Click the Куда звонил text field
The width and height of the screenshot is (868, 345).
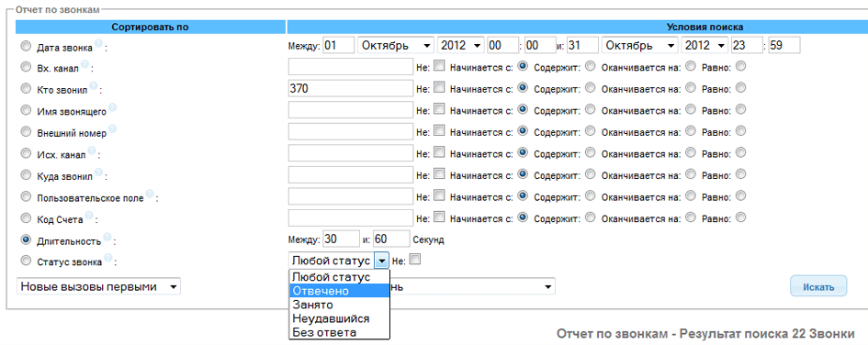point(351,174)
